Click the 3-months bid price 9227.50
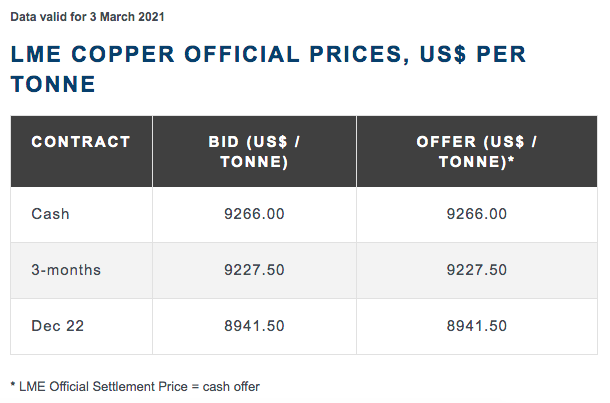Screen dimensions: 610x403 (254, 270)
